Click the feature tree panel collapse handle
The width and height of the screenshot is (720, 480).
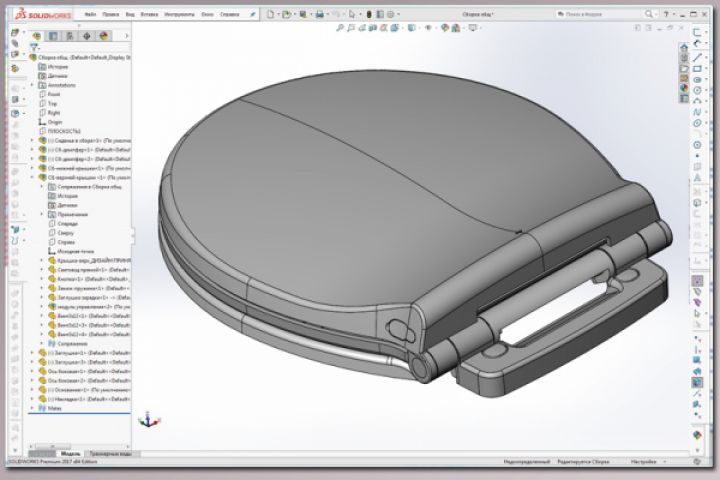pyautogui.click(x=133, y=235)
